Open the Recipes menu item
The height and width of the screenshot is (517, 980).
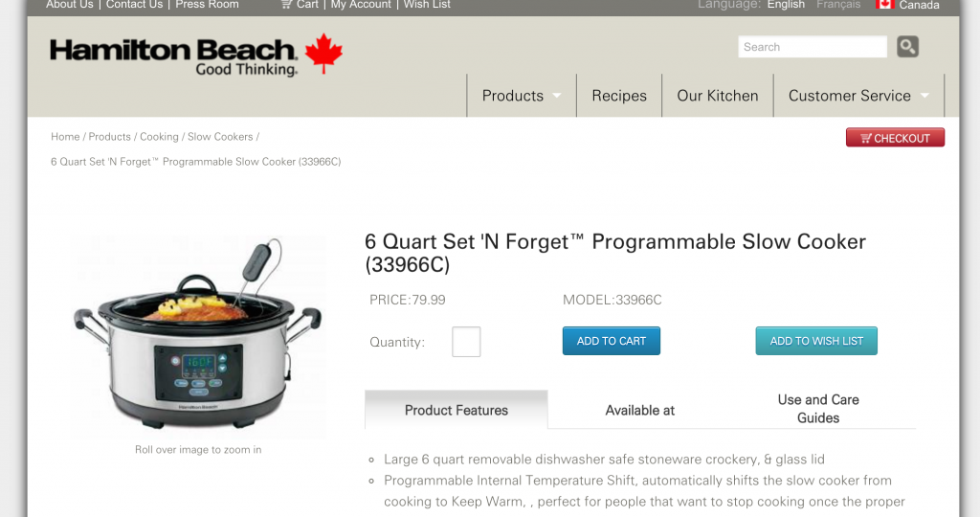click(619, 96)
